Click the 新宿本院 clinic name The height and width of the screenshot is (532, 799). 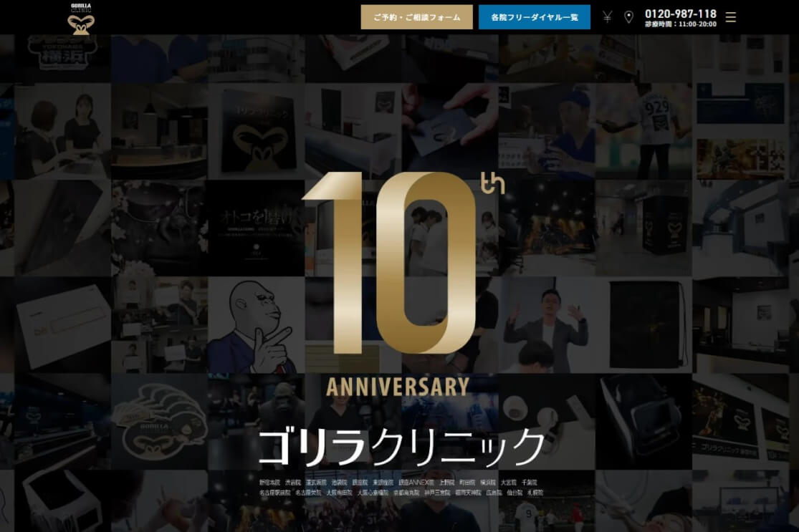pos(269,482)
